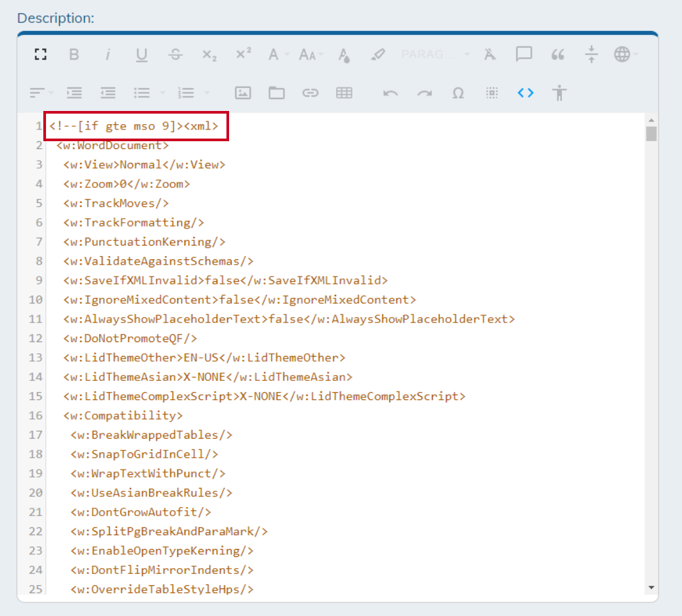Undo the last change

[390, 93]
